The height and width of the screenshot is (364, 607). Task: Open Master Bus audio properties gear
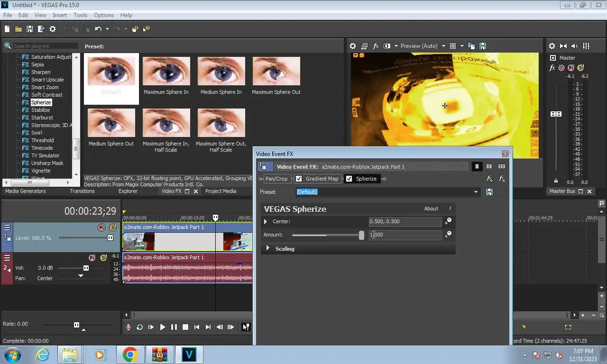[552, 46]
